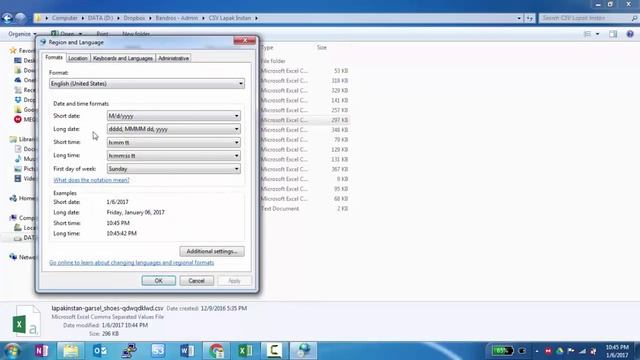Switch to the Keyboards and Languages tab
640x360 pixels.
123,58
